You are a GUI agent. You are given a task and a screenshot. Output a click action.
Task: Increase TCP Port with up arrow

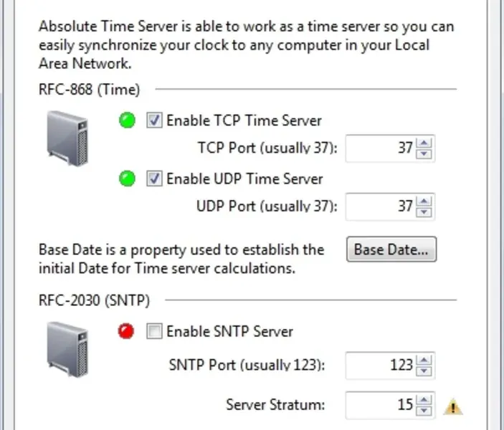click(424, 144)
